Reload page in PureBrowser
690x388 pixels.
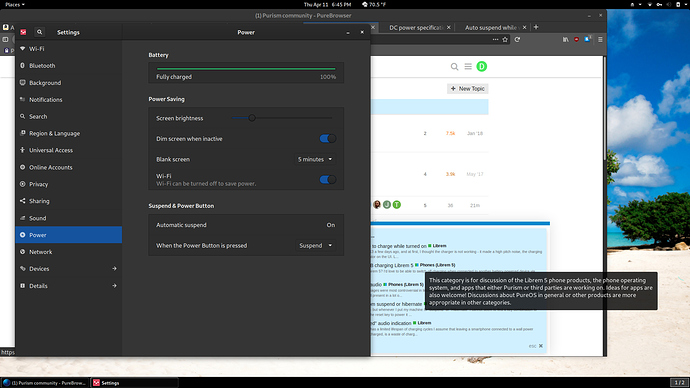(x=518, y=40)
